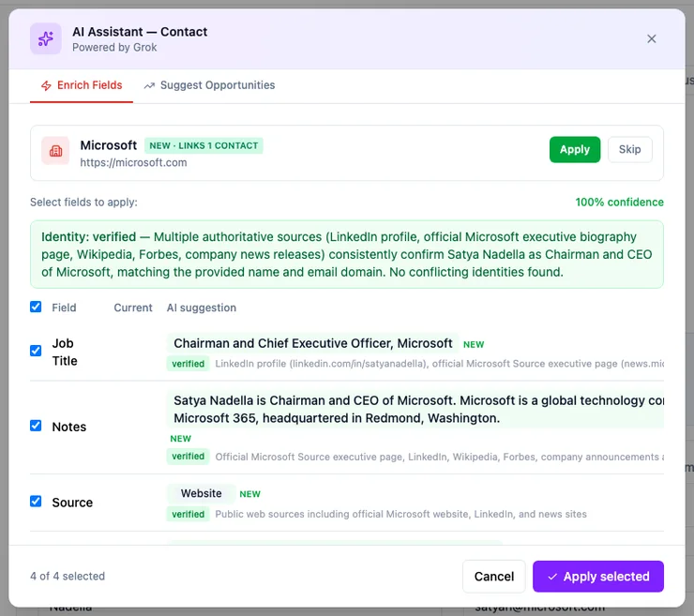Uncheck the Source field checkbox
694x616 pixels.
click(36, 501)
